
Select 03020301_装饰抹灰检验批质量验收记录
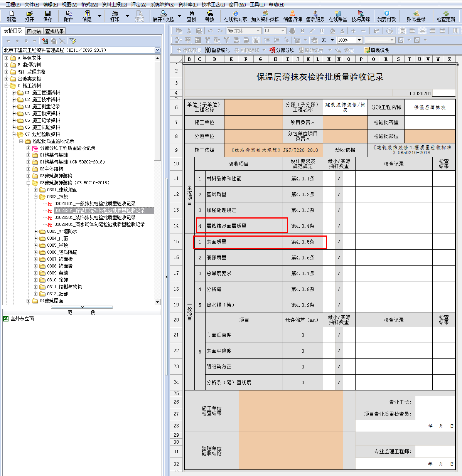[95, 217]
